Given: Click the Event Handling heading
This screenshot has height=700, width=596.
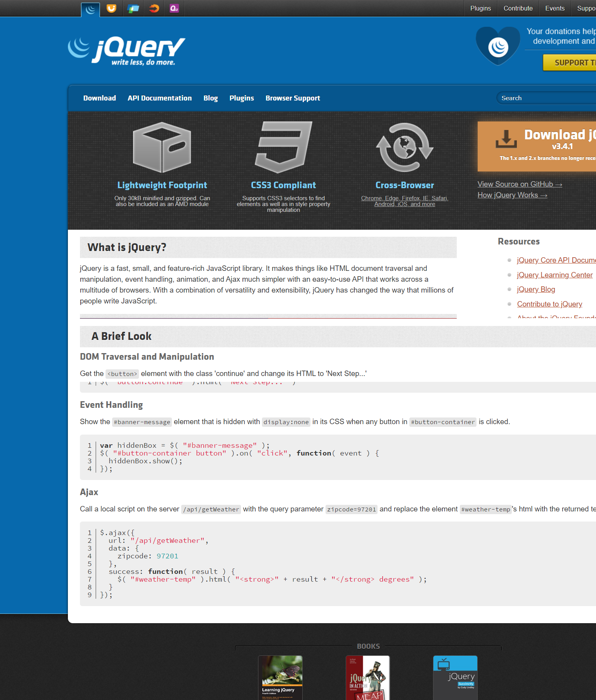Looking at the screenshot, I should [x=111, y=405].
